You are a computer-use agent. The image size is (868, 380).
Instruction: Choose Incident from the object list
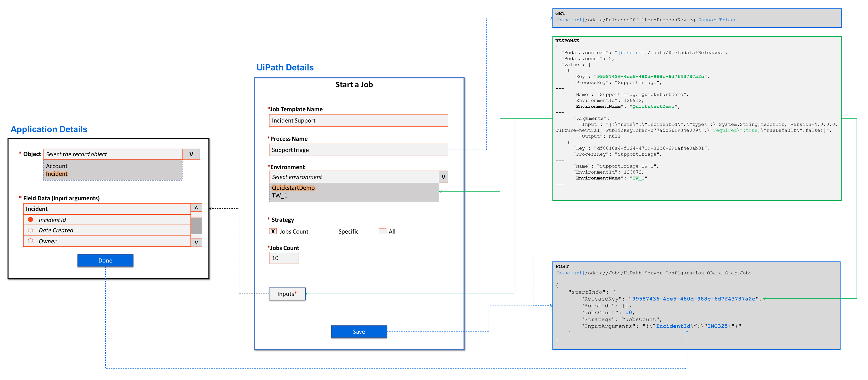(57, 174)
